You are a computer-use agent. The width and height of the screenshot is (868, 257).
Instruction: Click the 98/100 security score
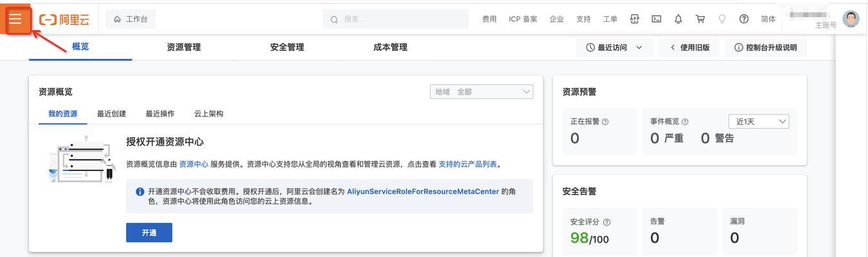(x=590, y=238)
